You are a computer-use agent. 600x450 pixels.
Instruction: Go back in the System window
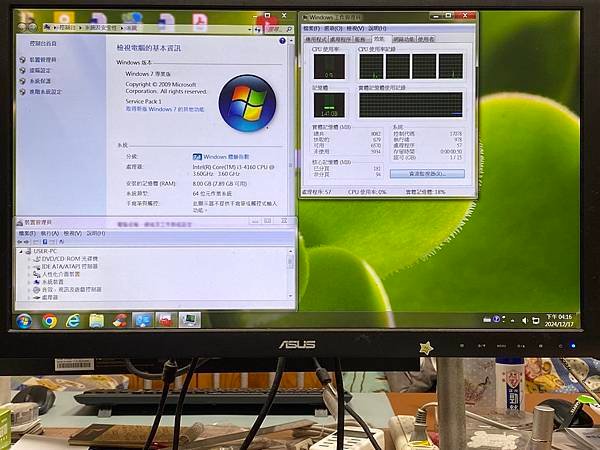pyautogui.click(x=22, y=27)
